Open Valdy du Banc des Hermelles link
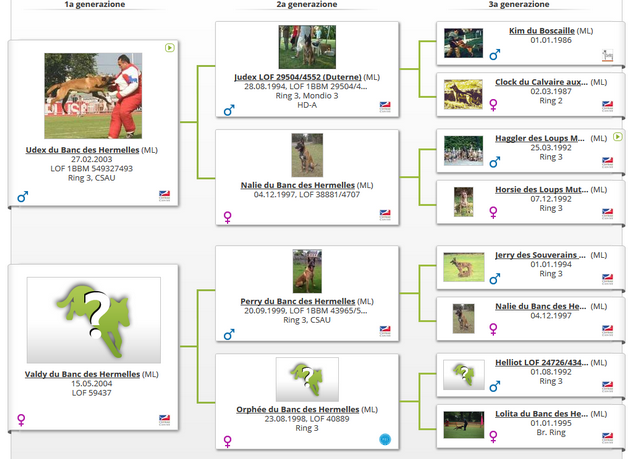 click(x=82, y=374)
